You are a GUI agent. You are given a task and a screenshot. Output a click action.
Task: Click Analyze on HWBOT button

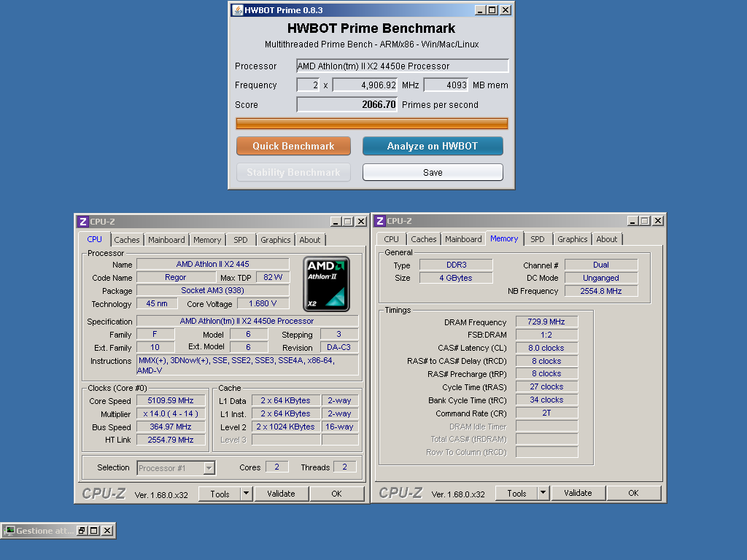pyautogui.click(x=433, y=146)
